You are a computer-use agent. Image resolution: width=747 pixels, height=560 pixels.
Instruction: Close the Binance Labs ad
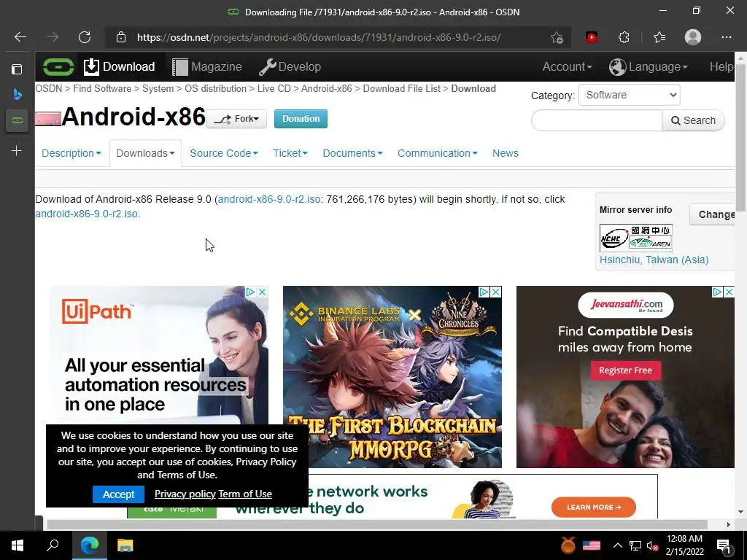(495, 292)
